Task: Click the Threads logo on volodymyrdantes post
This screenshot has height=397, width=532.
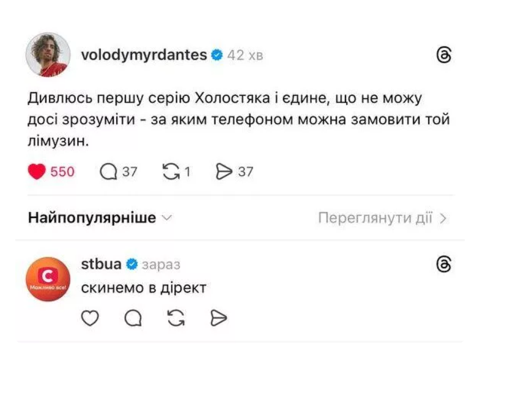Action: [x=445, y=55]
